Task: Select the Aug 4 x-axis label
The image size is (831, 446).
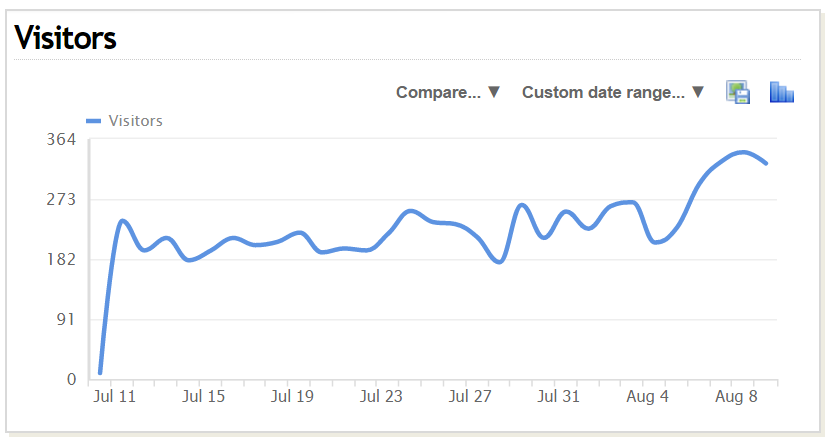Action: click(645, 397)
